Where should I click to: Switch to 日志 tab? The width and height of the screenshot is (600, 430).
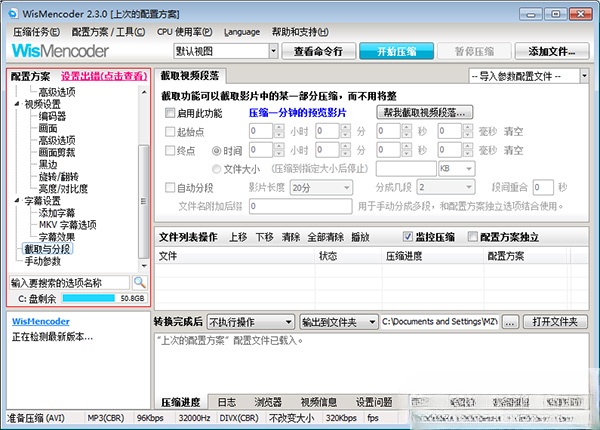(x=227, y=402)
